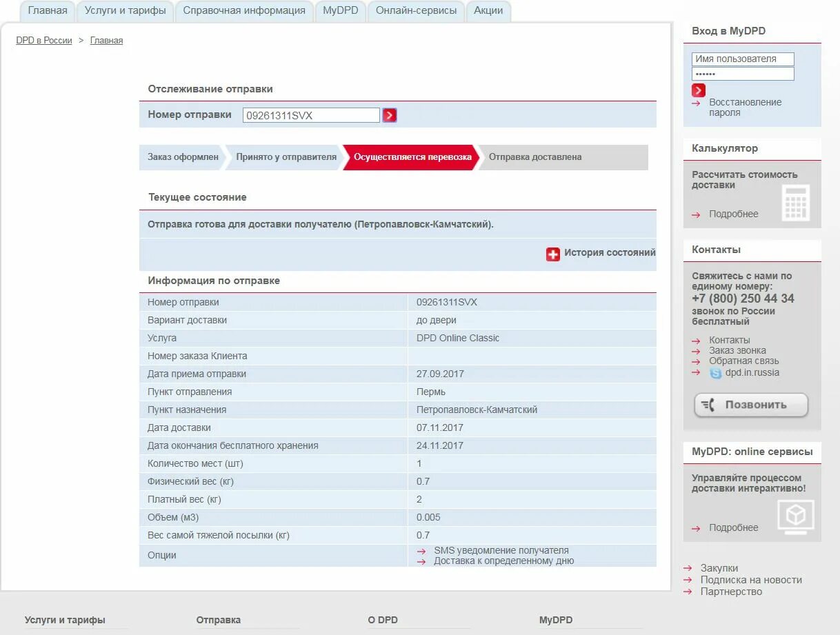The width and height of the screenshot is (840, 635).
Task: Click the package monitor icon in MyDPD online сервисы
Action: point(796,517)
